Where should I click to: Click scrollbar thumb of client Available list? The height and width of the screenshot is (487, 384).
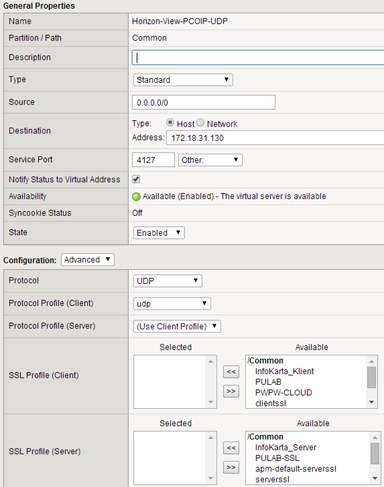372,377
